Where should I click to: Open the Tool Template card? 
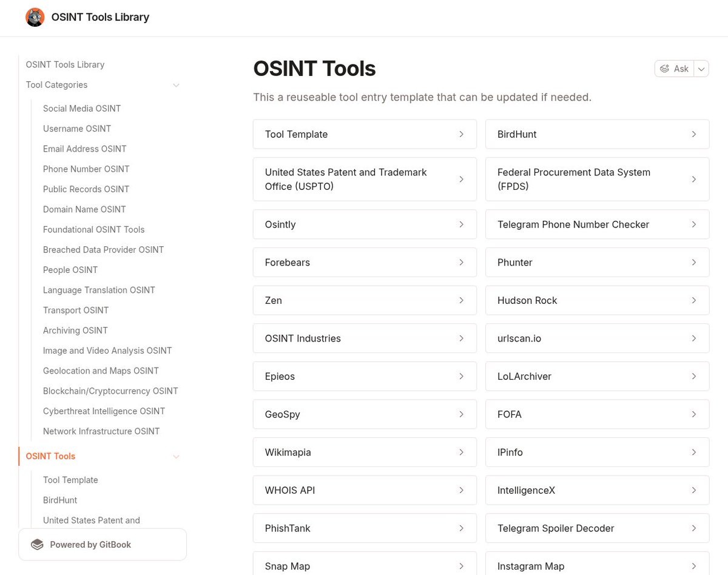365,134
